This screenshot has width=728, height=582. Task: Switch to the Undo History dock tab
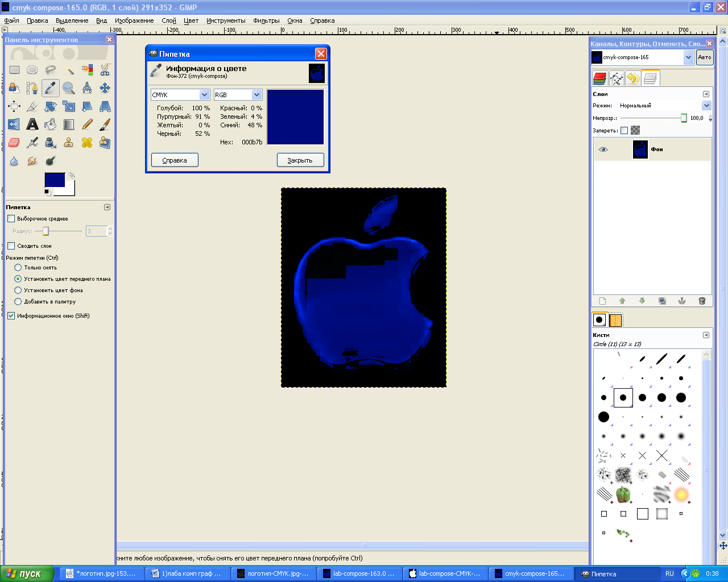633,78
